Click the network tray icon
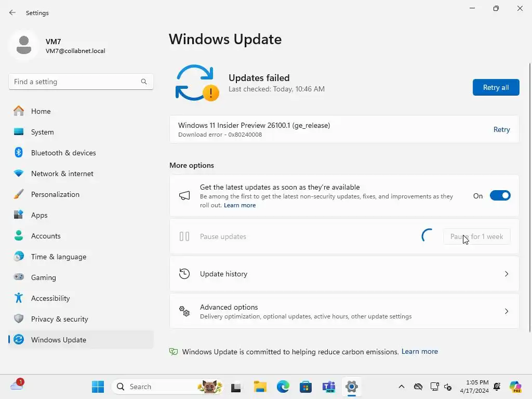 [x=434, y=387]
